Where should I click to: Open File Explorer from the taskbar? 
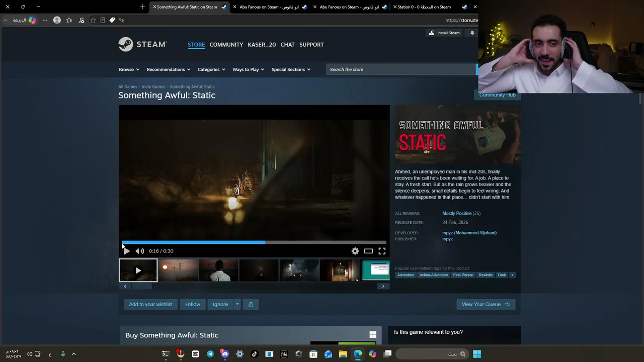(x=343, y=354)
